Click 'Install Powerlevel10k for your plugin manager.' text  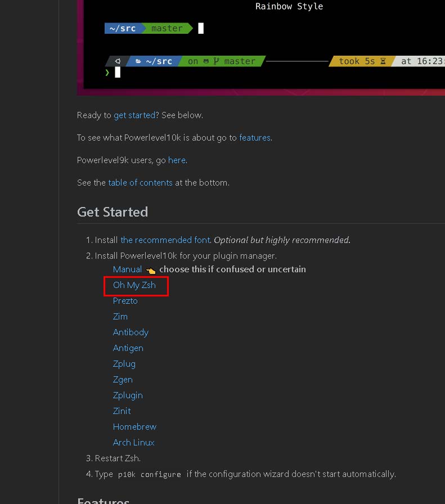pyautogui.click(x=186, y=256)
